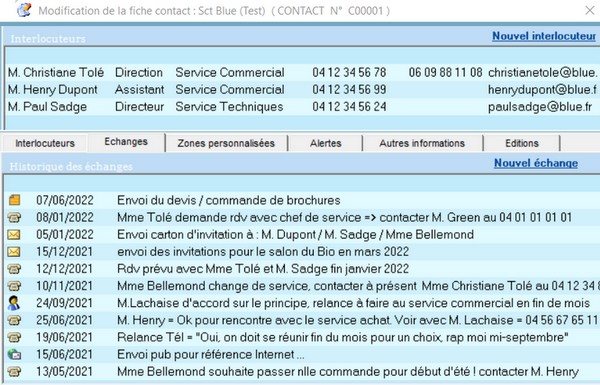Screen dimensions: 600x385
Task: Select contact M. Paul Sadge
Action: point(47,106)
